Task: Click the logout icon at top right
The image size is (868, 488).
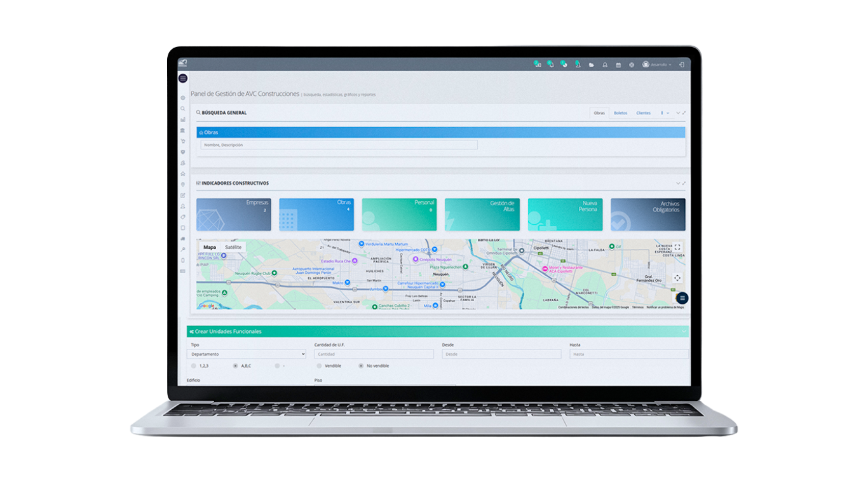Action: 681,65
